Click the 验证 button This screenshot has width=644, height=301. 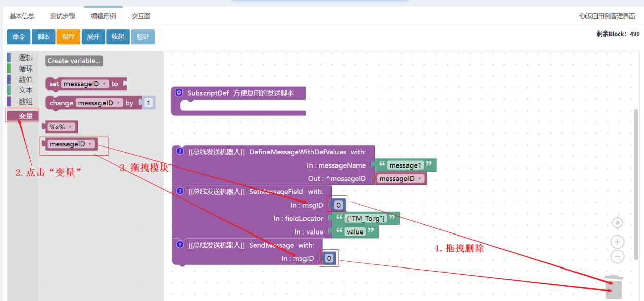click(x=143, y=37)
